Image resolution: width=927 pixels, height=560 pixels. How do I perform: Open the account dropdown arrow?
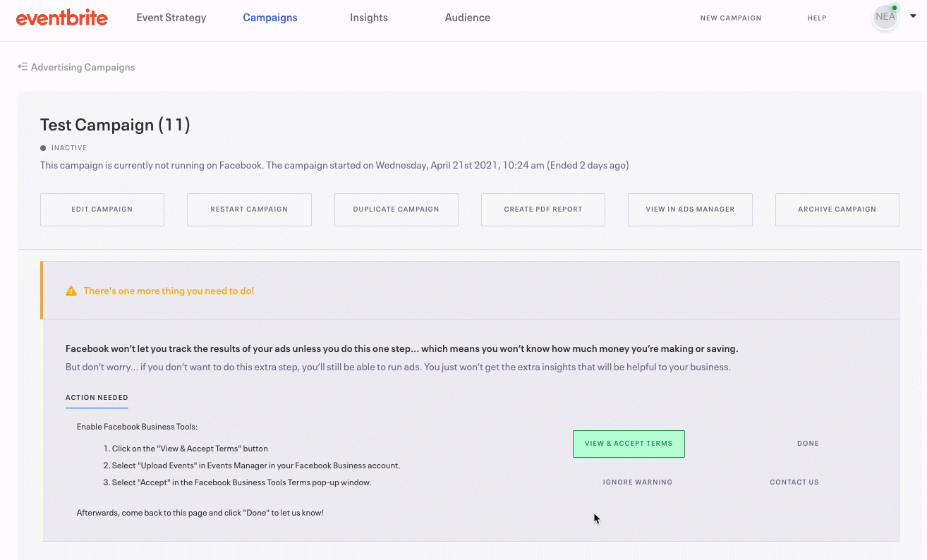click(913, 16)
